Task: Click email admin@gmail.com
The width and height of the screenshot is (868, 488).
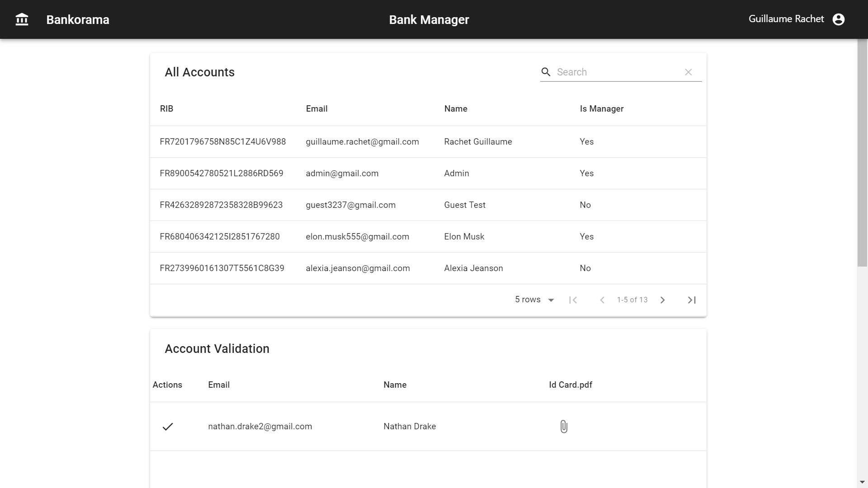Action: pyautogui.click(x=342, y=173)
